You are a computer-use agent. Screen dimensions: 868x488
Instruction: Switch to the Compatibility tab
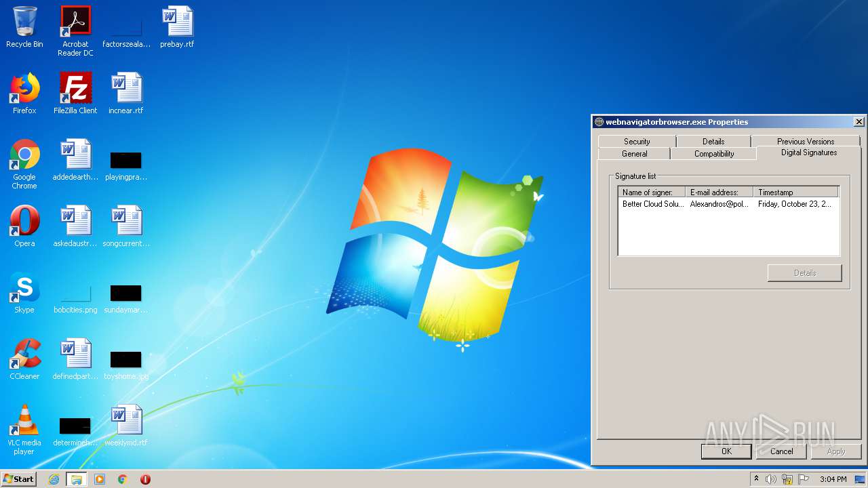(714, 154)
